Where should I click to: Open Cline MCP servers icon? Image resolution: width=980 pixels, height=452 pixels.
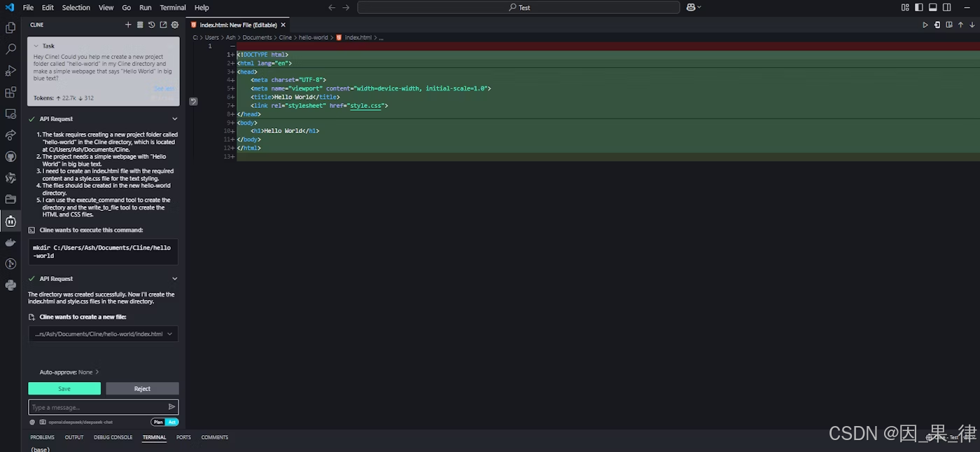[140, 25]
